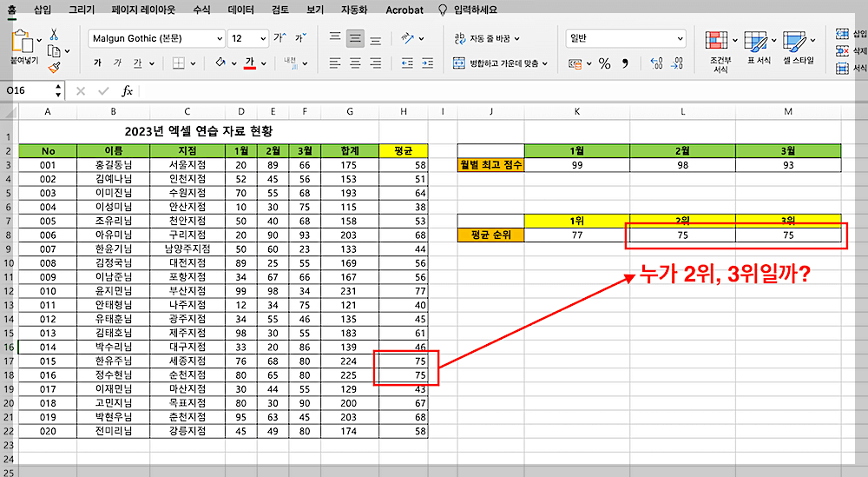Expand the Underline style arrow
The width and height of the screenshot is (868, 477).
point(151,63)
